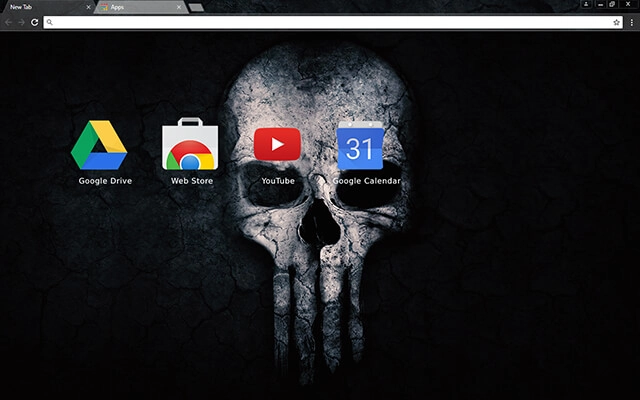
Task: Open the Google Drive app icon
Action: click(99, 145)
